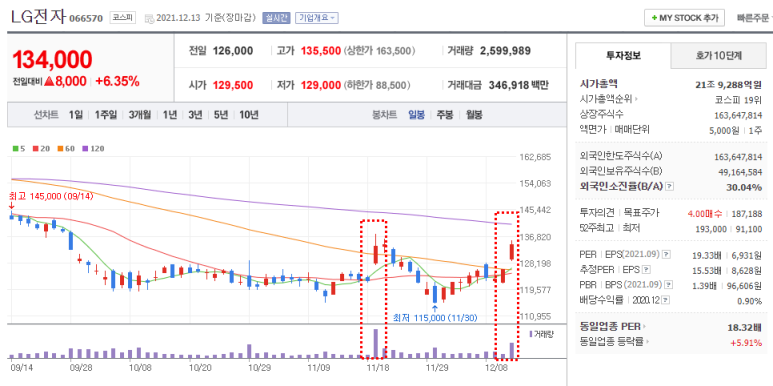Click the green 5-day moving average legend
Viewport: 773px width, 386px height.
click(19, 148)
